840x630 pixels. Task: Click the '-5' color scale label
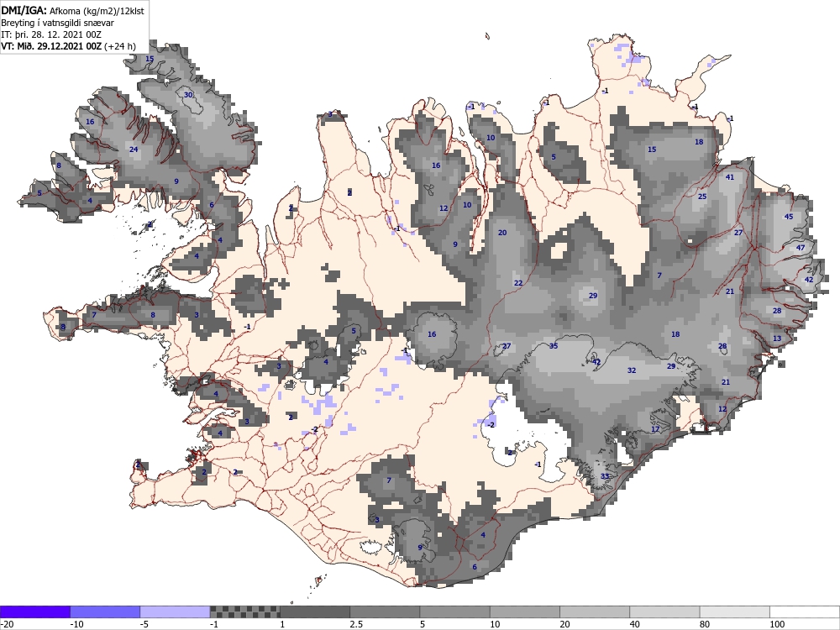click(144, 624)
